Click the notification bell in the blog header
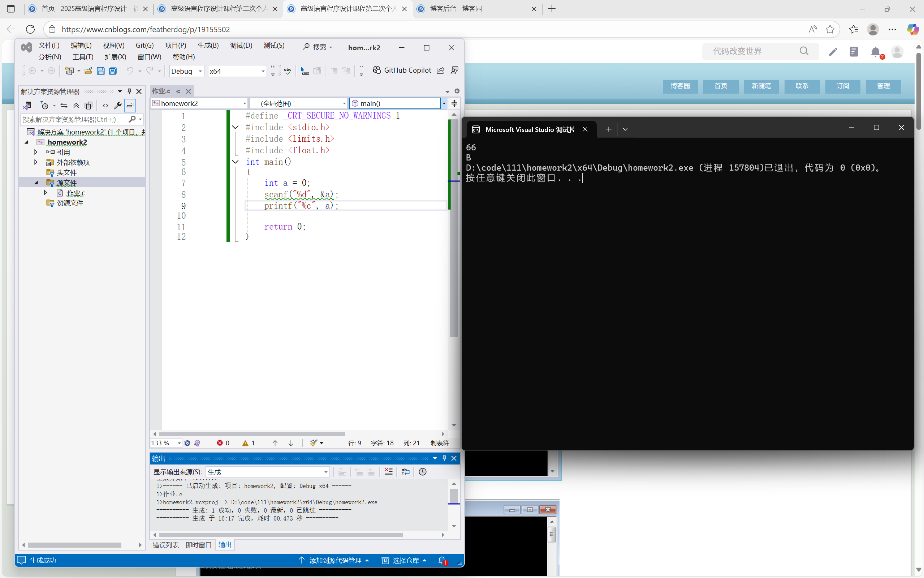Viewport: 924px width, 578px height. [876, 52]
